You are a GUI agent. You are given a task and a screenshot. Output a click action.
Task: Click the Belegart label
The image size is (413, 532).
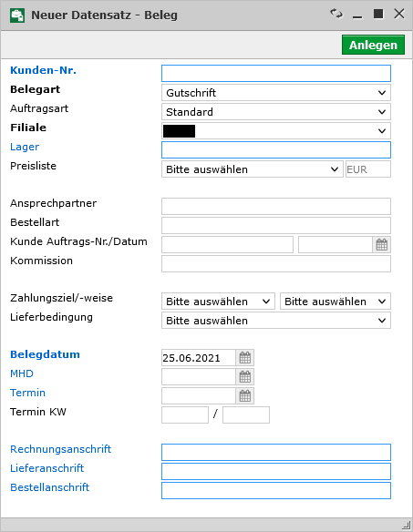pyautogui.click(x=35, y=89)
